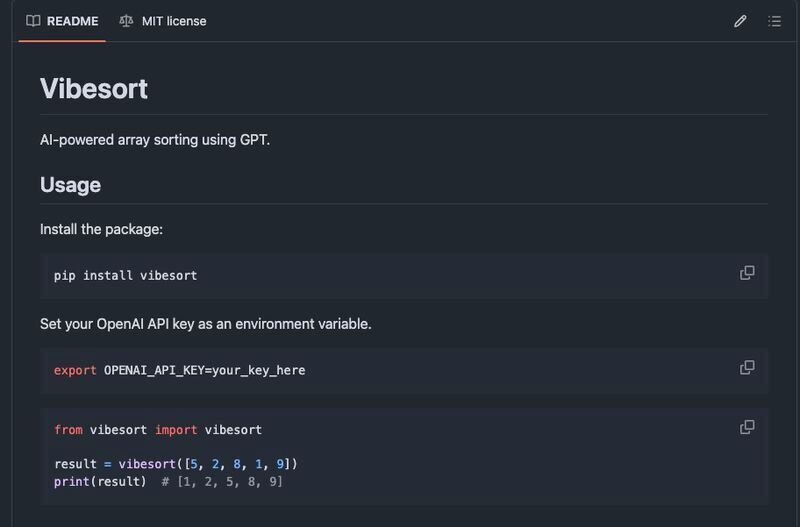Click the '# [1, 2, 5, 8, 9]' comment

(222, 482)
